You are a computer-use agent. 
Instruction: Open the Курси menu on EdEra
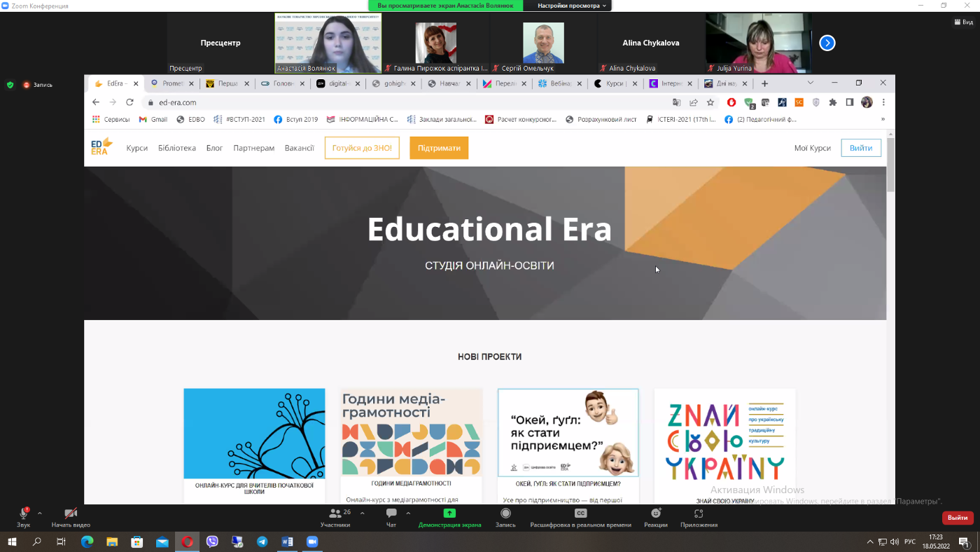pos(137,148)
